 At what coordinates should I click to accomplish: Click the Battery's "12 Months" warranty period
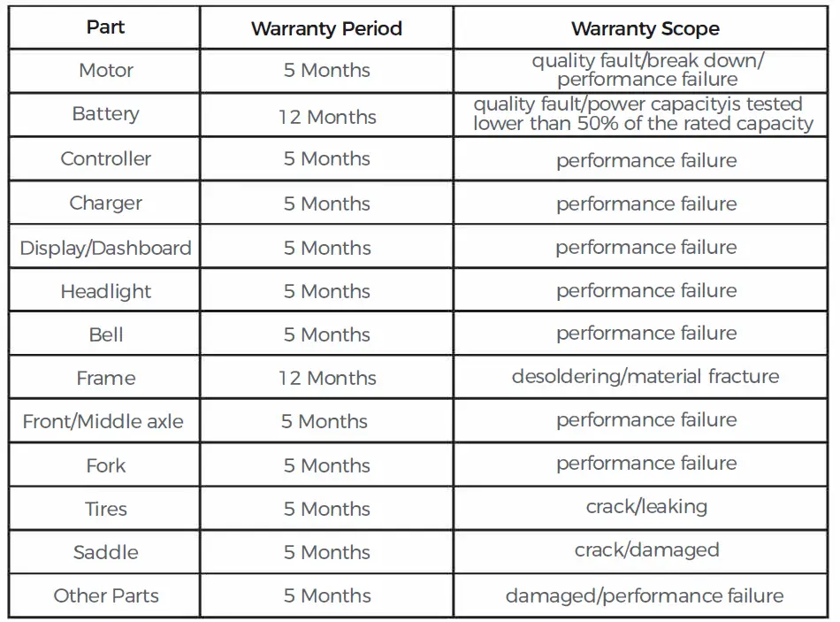[326, 117]
